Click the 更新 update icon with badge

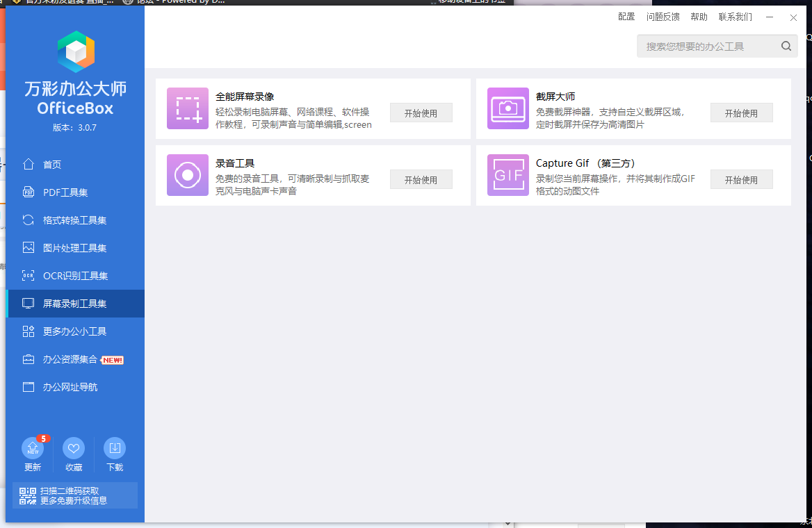pos(33,448)
